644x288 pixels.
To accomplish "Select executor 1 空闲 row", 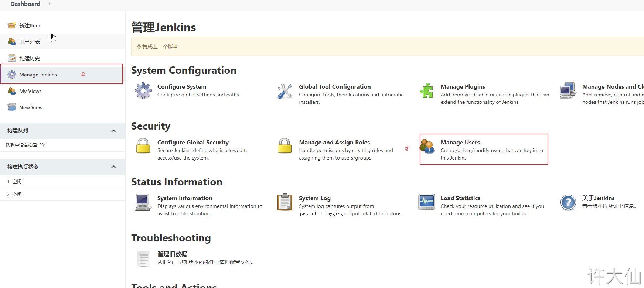I will tap(62, 181).
